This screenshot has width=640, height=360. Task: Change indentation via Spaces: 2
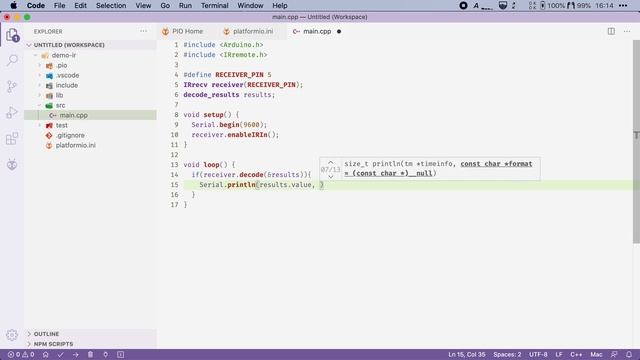pos(507,355)
